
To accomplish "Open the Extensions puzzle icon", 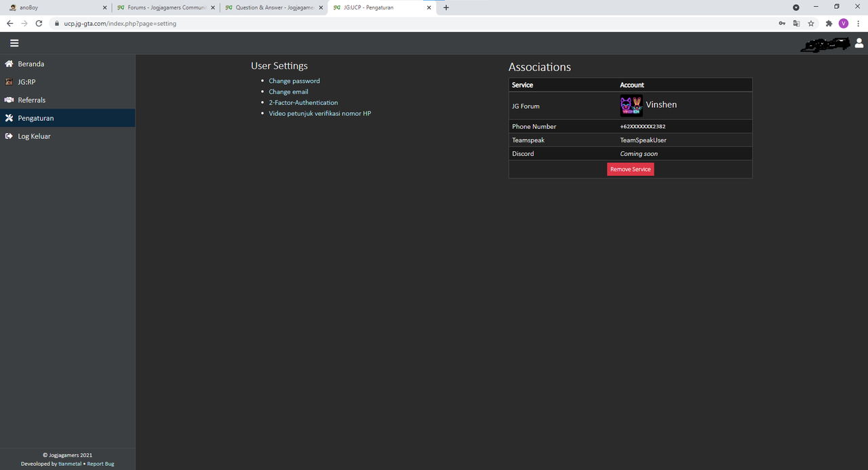I will click(829, 23).
